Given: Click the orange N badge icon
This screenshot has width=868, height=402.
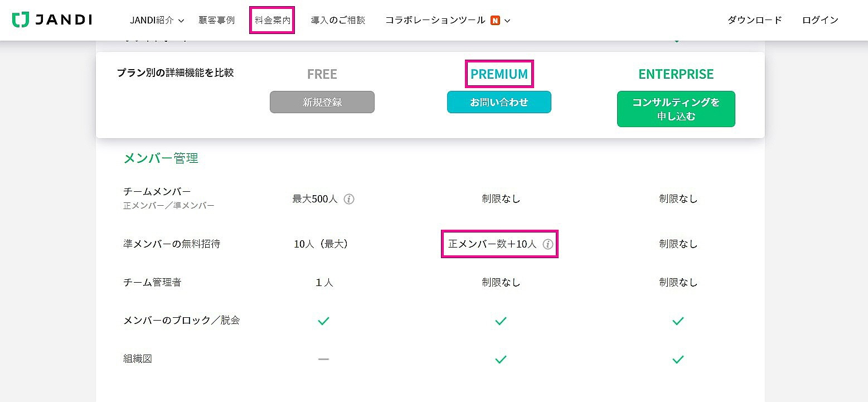Looking at the screenshot, I should [x=495, y=21].
